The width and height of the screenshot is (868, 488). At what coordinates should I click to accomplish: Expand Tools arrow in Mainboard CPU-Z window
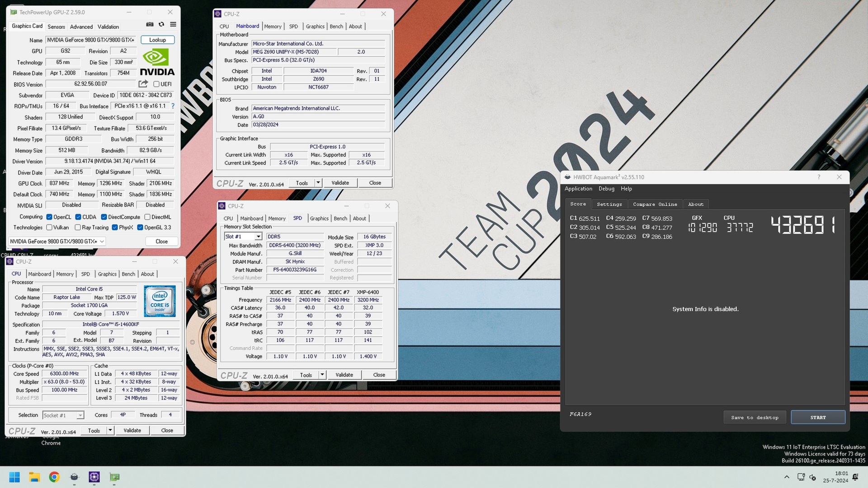(318, 183)
